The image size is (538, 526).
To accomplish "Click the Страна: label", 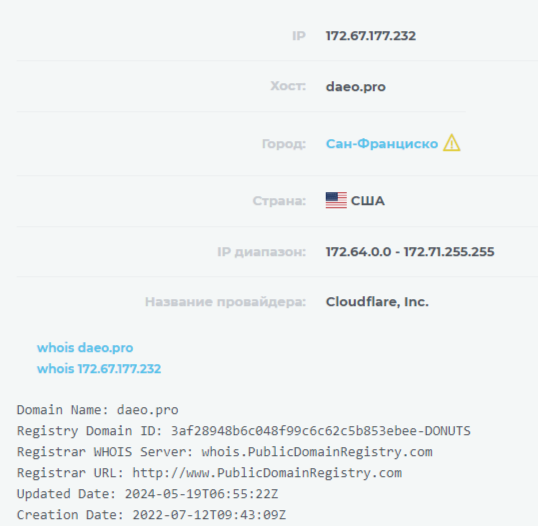I will pyautogui.click(x=279, y=201).
